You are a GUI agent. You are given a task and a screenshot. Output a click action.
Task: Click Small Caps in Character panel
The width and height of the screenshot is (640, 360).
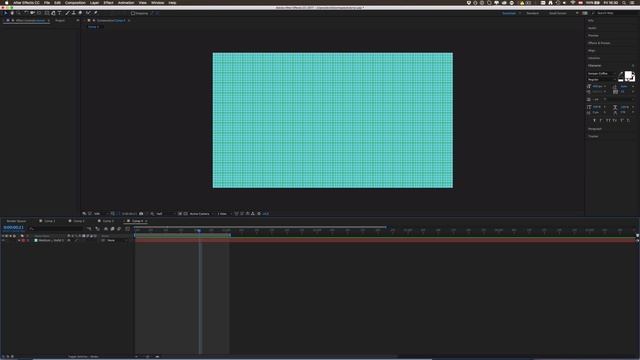click(614, 120)
